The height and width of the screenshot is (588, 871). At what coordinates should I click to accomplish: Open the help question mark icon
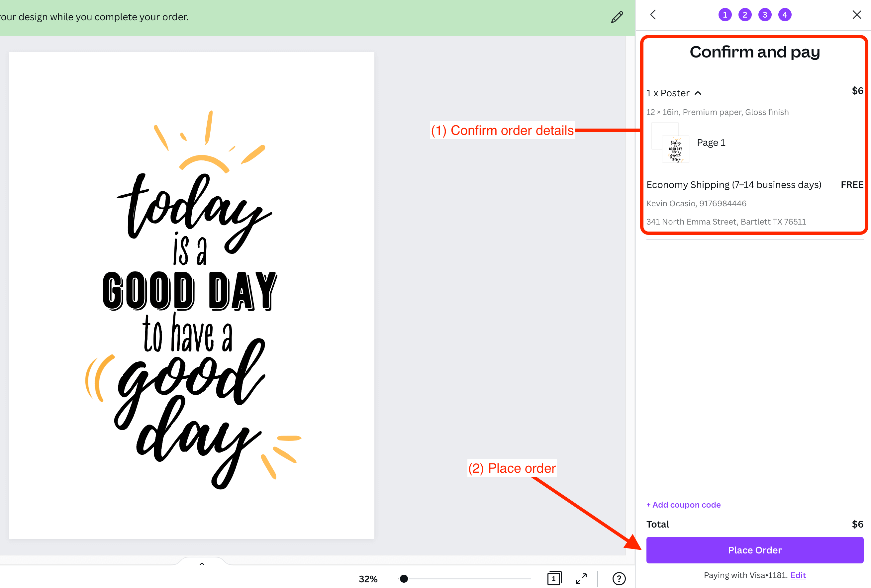[619, 579]
